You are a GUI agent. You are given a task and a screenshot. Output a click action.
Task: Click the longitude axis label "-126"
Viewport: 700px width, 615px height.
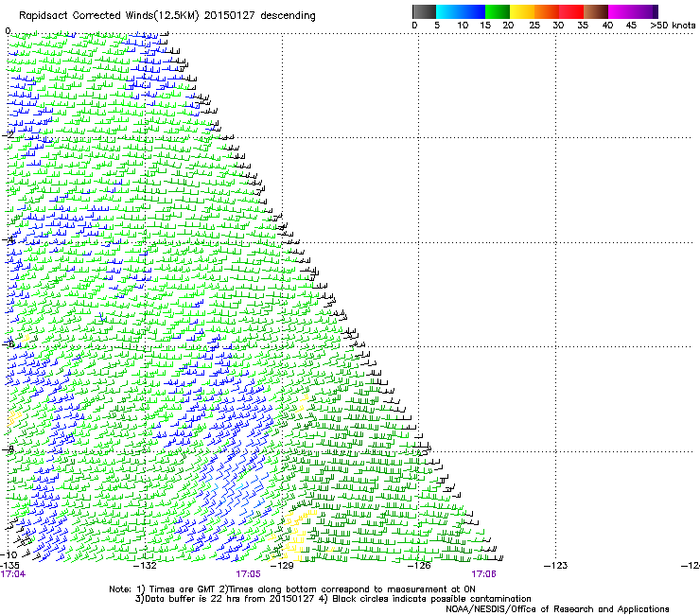(420, 566)
